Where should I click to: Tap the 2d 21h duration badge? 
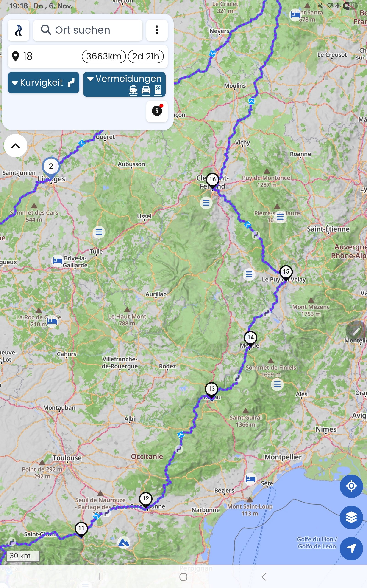pyautogui.click(x=146, y=56)
